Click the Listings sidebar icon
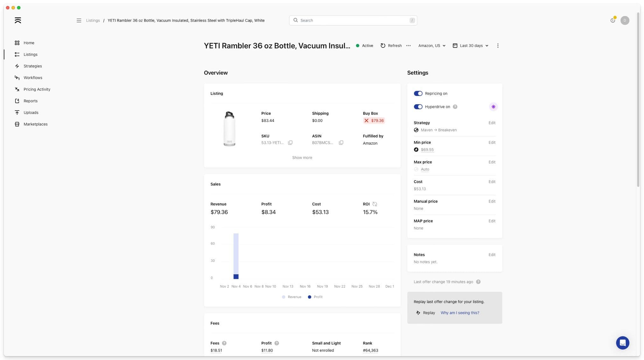Image resolution: width=644 pixels, height=360 pixels. (17, 54)
